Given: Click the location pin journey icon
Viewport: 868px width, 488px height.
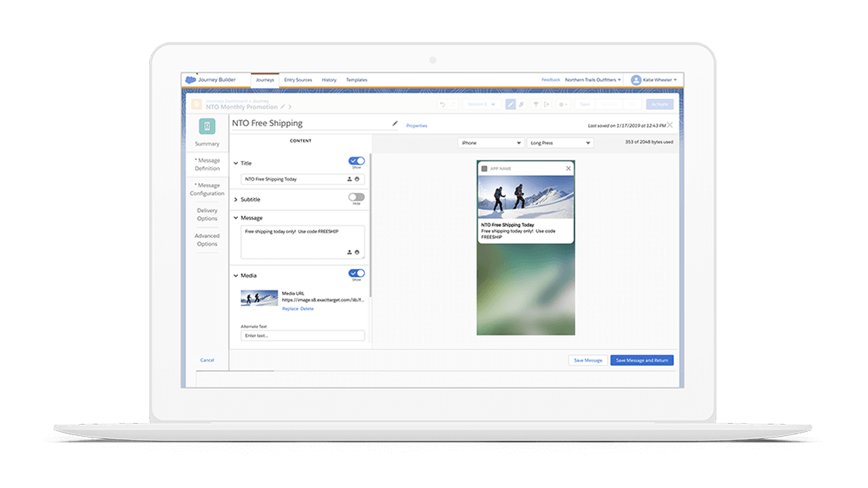Looking at the screenshot, I should 197,104.
